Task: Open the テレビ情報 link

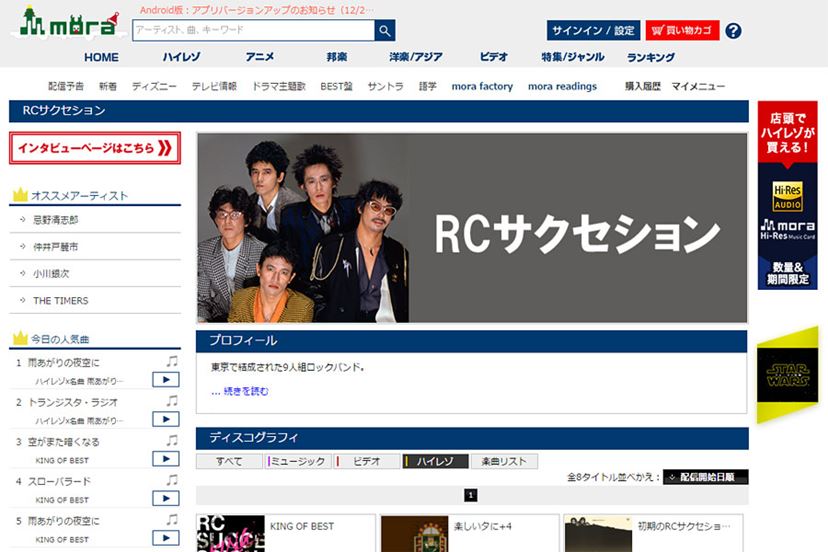Action: (214, 86)
